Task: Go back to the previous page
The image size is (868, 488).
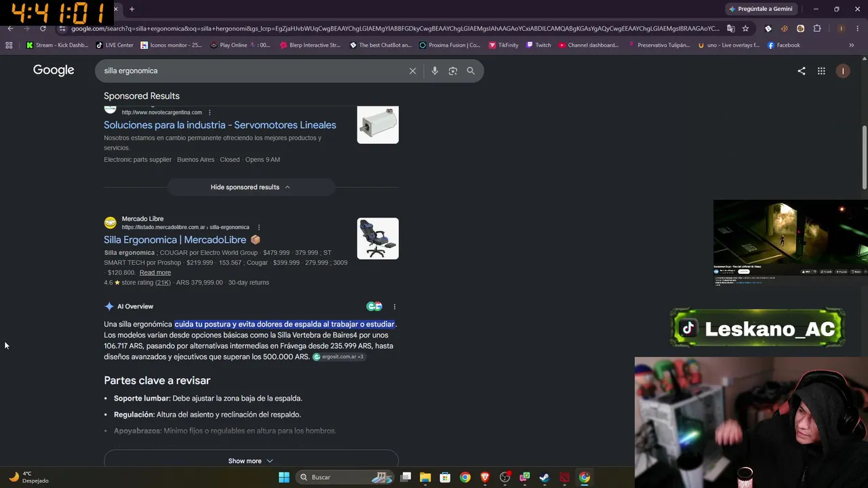Action: pos(10,28)
